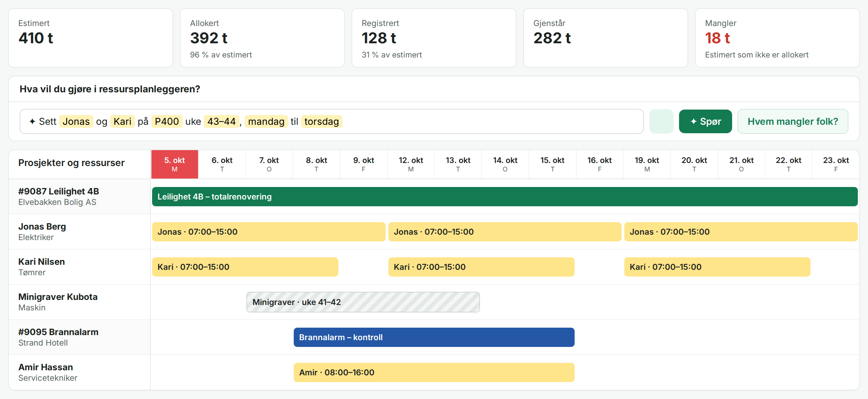Select the 19. okt date header

pyautogui.click(x=647, y=164)
